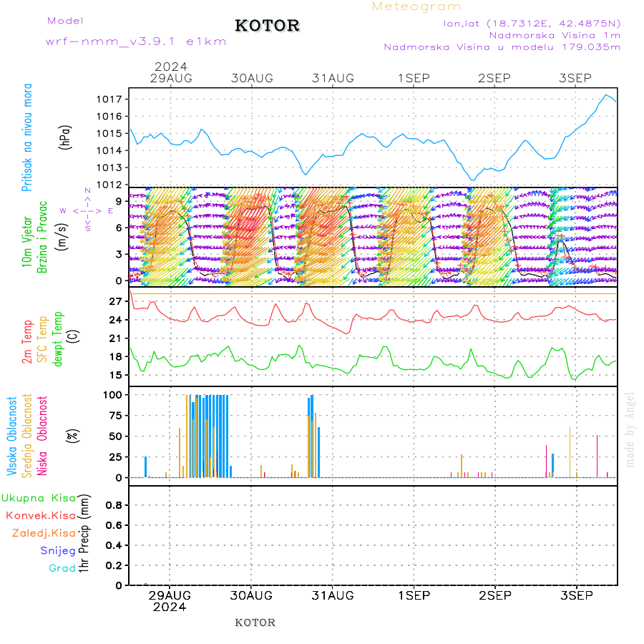Click the 2024 year label under the bottom axis

click(x=170, y=607)
